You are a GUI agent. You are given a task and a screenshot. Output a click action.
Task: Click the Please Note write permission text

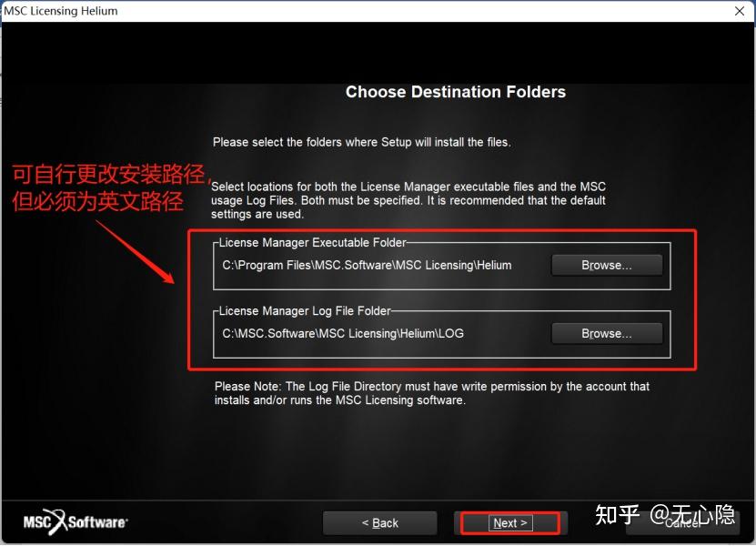tap(432, 393)
